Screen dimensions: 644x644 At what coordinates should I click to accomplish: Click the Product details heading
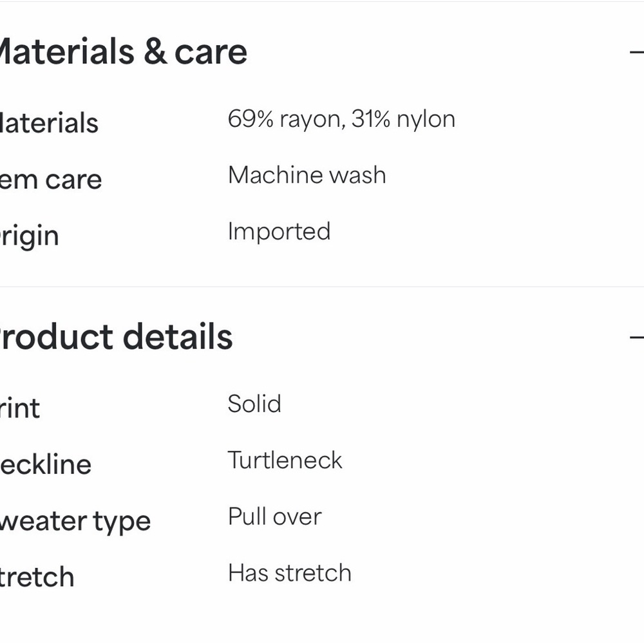116,337
